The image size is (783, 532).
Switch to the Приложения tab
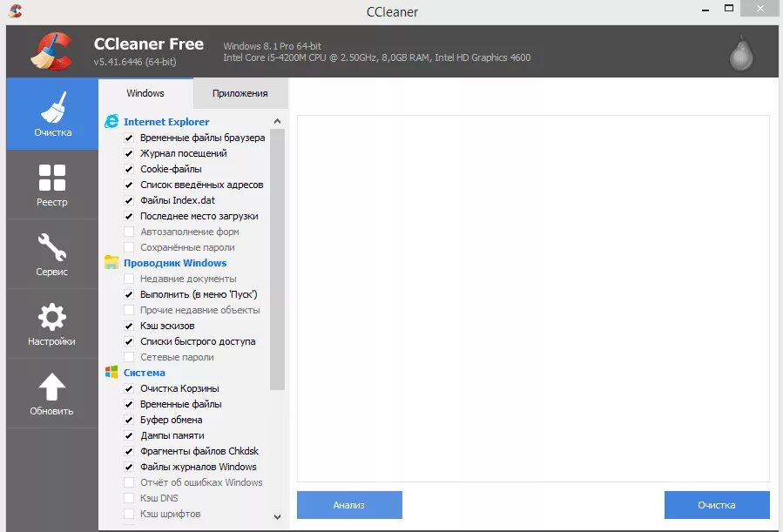(238, 92)
